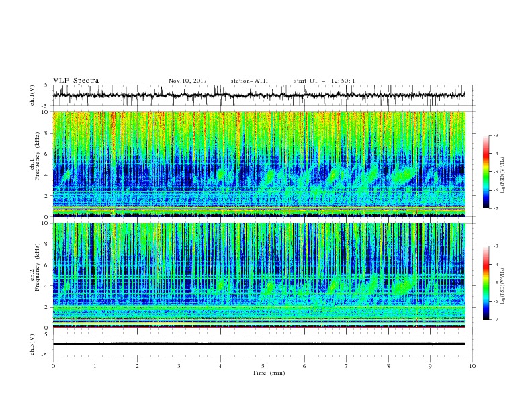The image size is (532, 411).
Task: Click the "-4" tick on ch.2 colorbar
Action: point(495,265)
